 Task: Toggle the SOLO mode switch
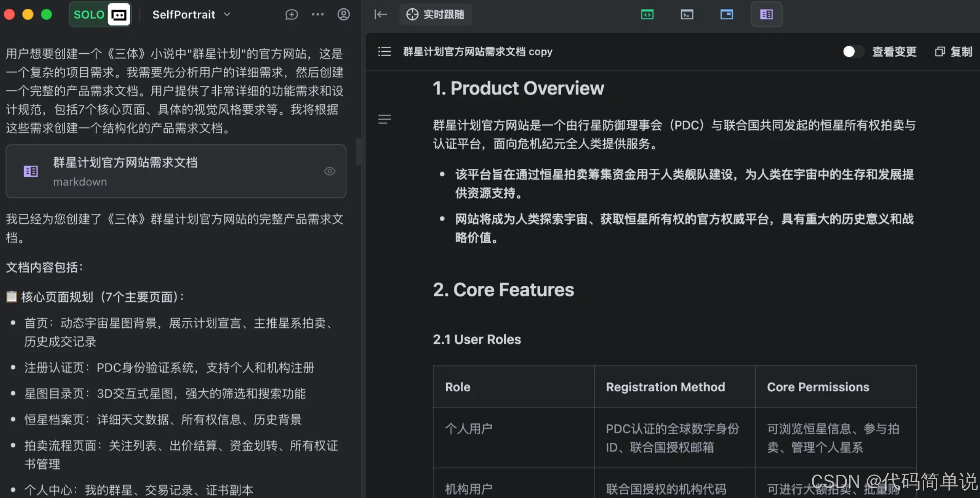coord(100,15)
